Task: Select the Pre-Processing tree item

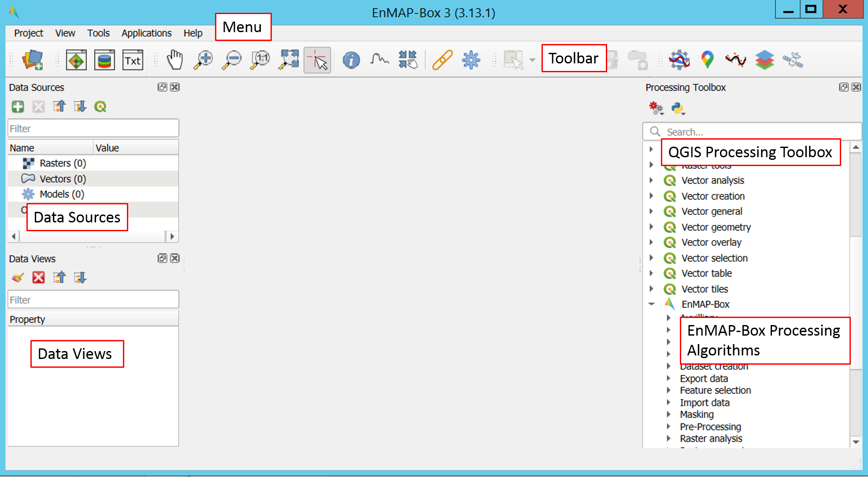Action: point(710,427)
